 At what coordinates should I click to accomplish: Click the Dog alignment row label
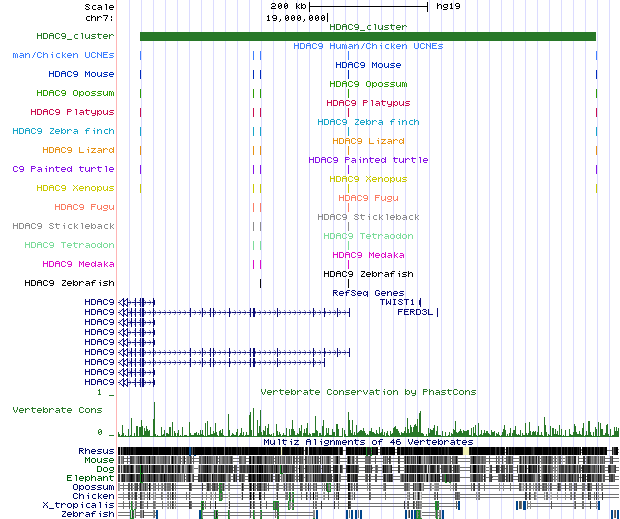point(105,469)
